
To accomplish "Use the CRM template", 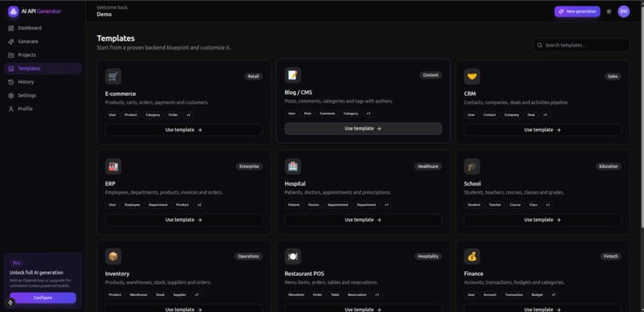I will tap(543, 130).
